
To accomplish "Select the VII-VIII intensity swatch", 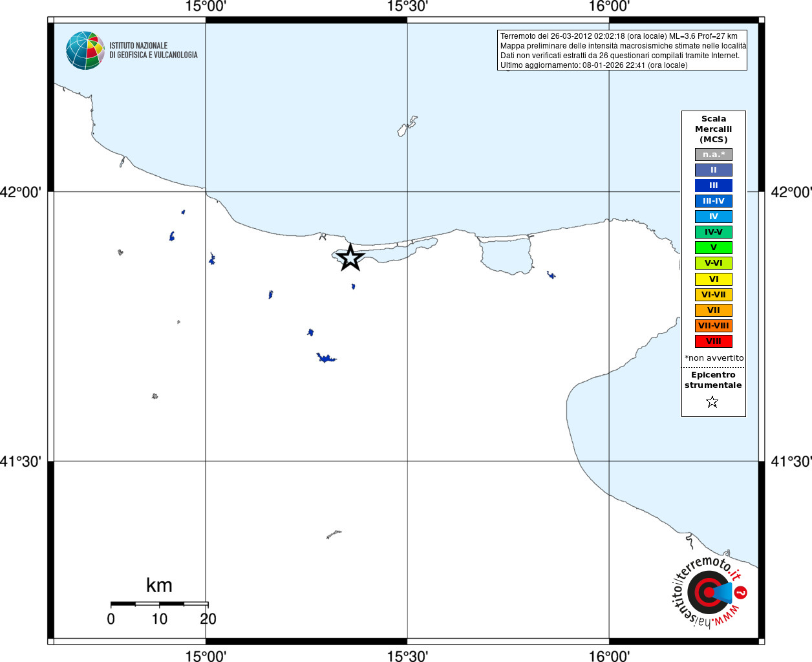I will 714,326.
